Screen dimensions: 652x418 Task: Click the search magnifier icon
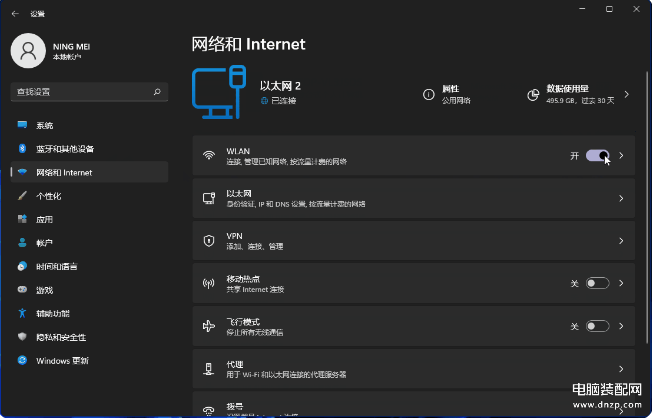[157, 92]
